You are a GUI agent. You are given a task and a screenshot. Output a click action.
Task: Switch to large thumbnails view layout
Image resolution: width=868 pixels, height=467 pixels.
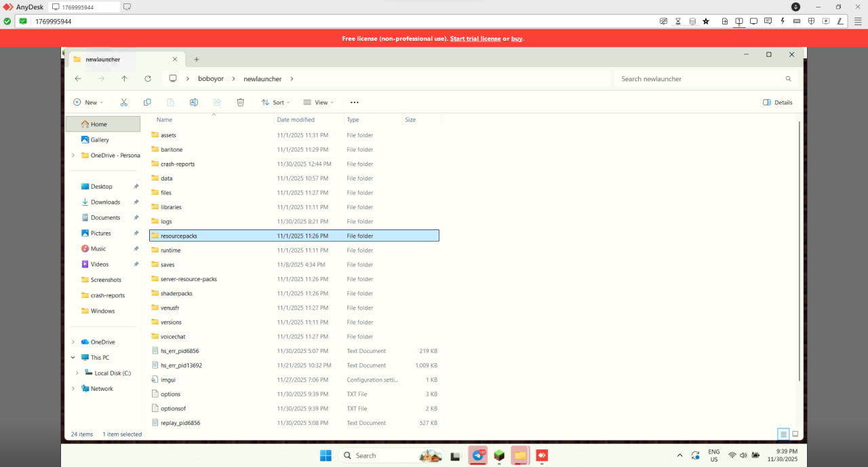click(795, 434)
